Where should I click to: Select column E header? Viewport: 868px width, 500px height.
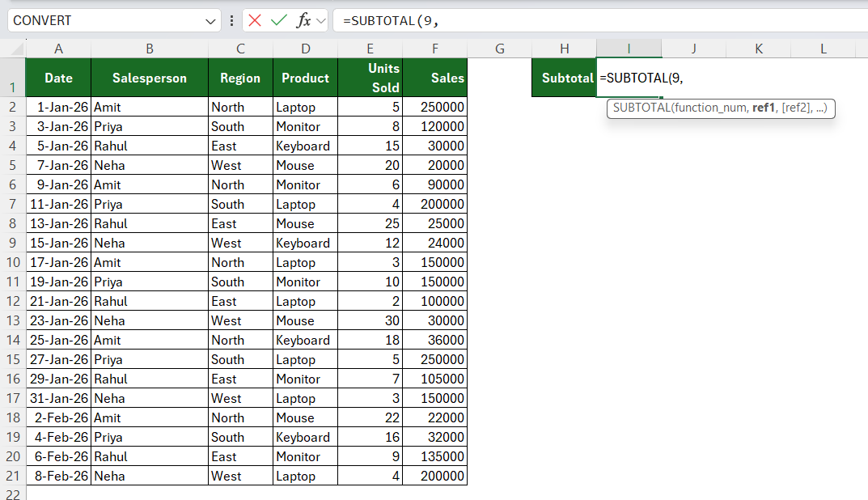[370, 49]
